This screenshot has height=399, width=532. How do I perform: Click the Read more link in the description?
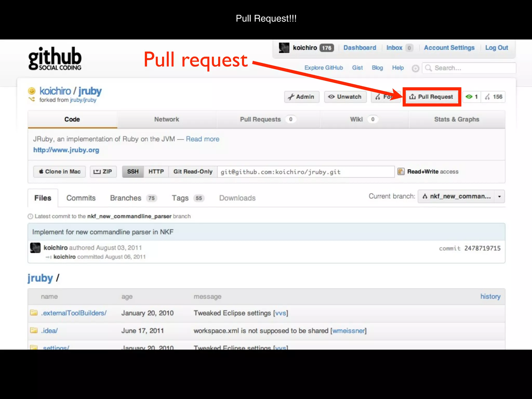click(203, 139)
